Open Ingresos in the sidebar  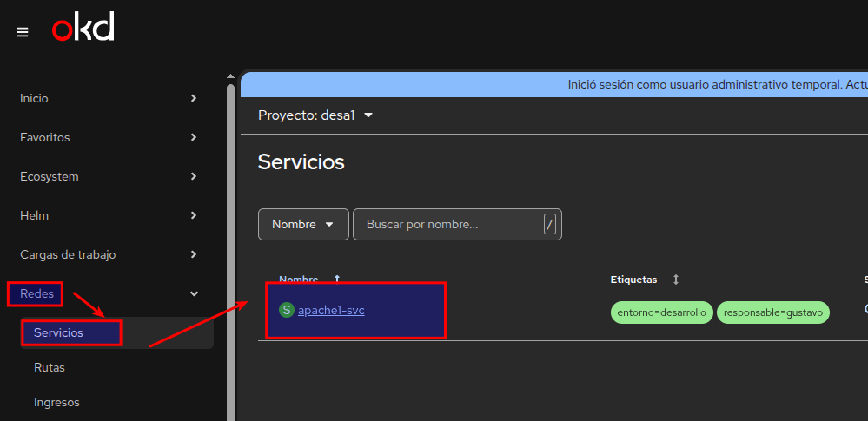[x=56, y=402]
